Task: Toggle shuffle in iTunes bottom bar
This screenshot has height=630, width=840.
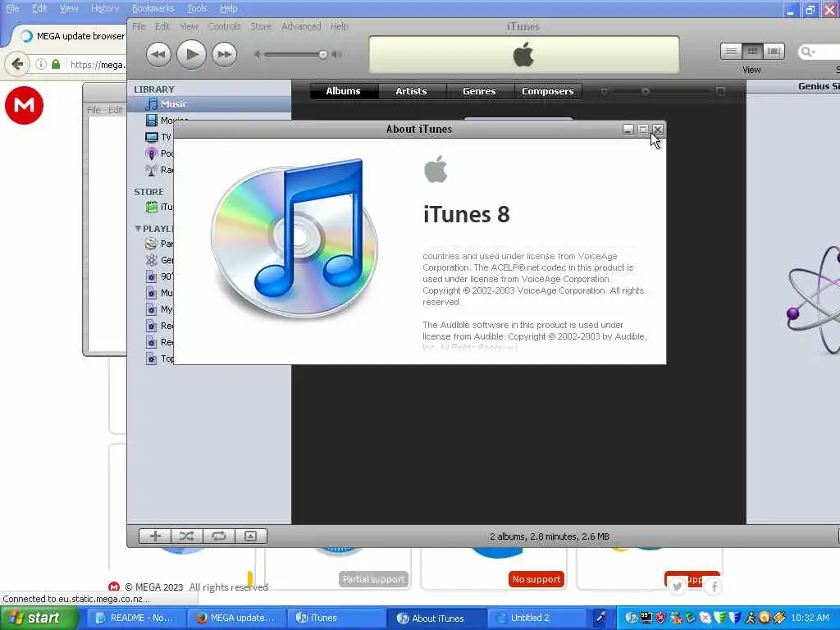Action: 186,536
